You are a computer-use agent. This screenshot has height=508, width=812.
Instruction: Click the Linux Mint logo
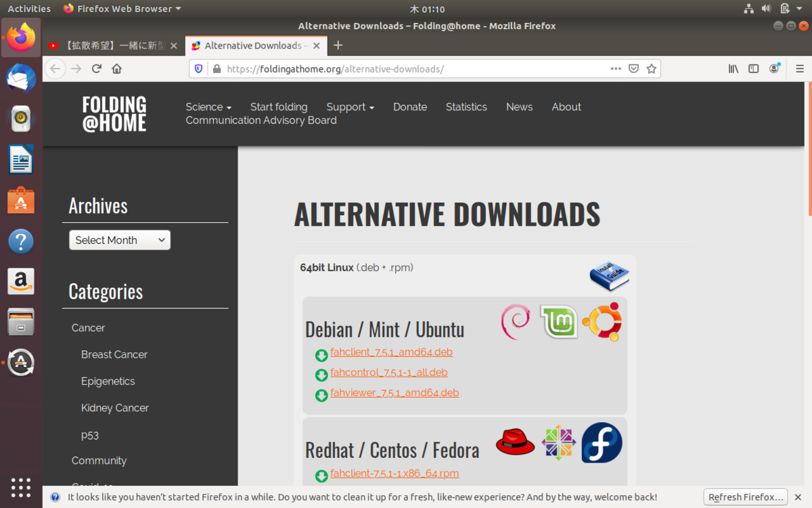point(558,322)
